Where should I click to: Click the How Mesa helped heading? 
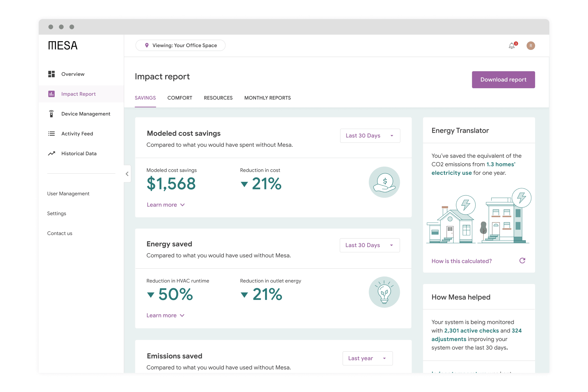point(461,297)
